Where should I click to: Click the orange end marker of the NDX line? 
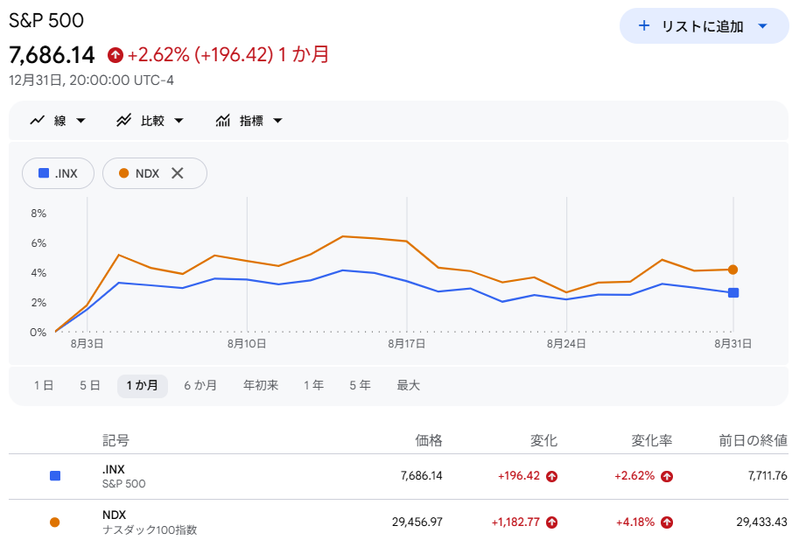(733, 270)
